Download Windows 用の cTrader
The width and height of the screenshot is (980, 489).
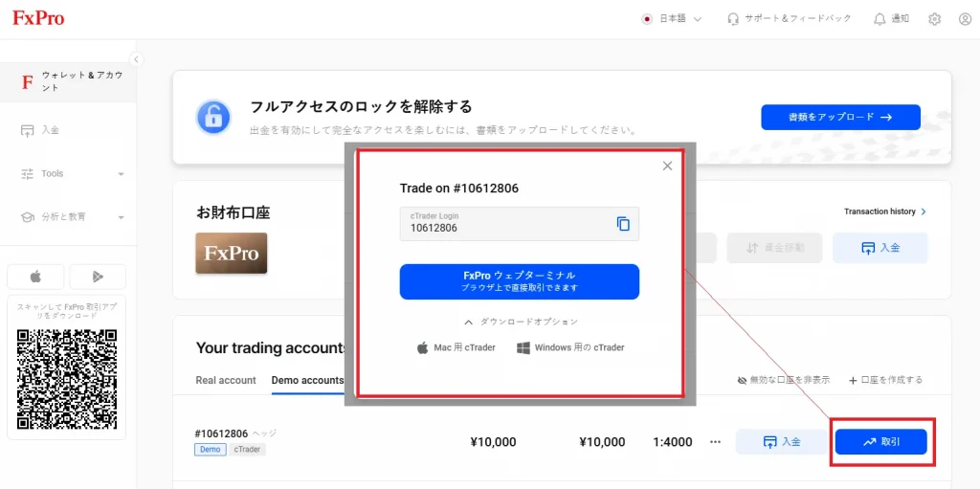point(570,347)
